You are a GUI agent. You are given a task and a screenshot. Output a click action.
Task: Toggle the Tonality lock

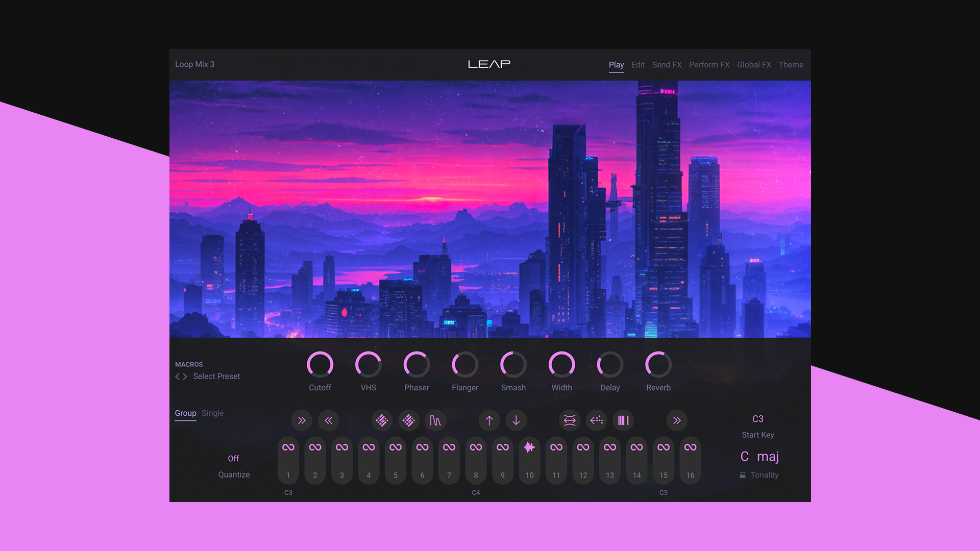coord(743,475)
